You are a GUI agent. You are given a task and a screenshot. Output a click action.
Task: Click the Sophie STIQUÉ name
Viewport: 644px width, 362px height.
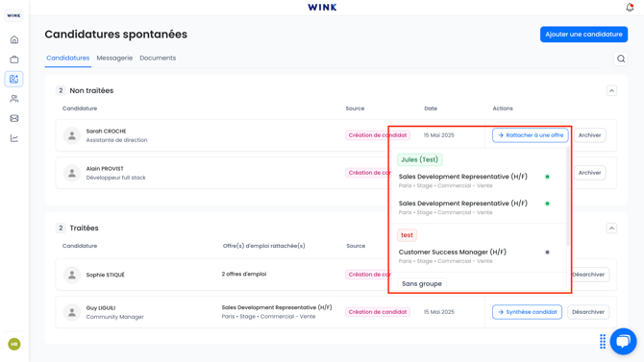click(105, 275)
